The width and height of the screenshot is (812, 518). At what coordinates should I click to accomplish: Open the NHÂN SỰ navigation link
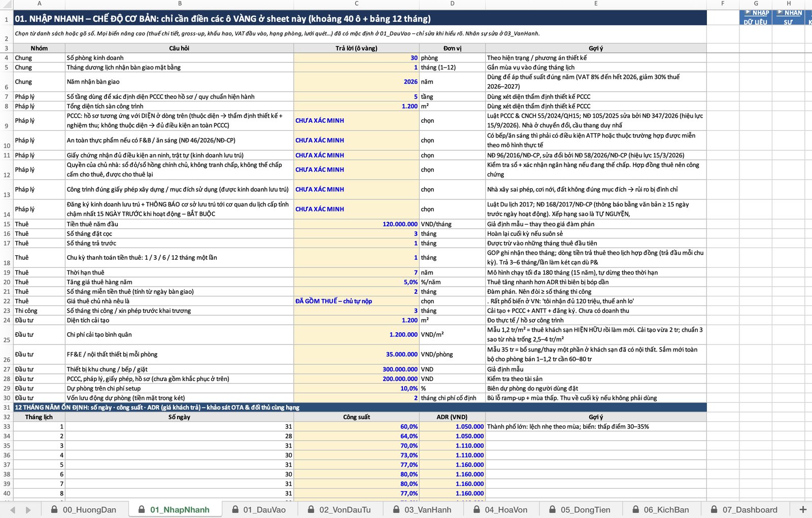[788, 17]
